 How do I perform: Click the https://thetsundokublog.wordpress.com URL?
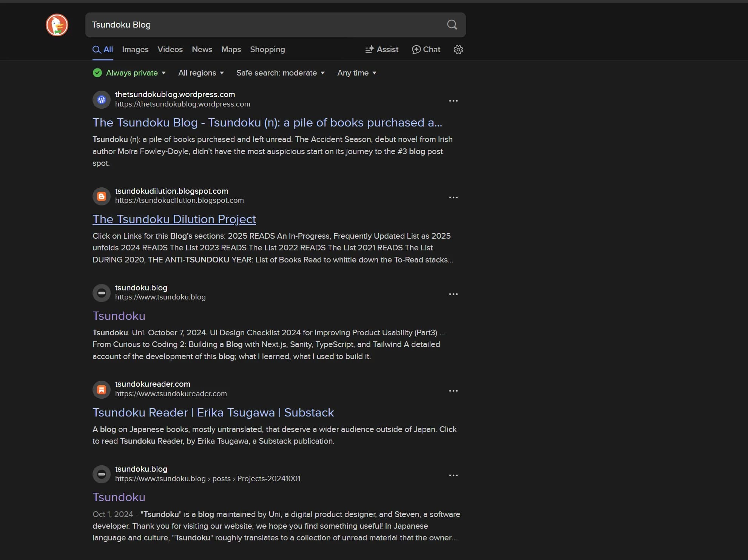click(183, 104)
